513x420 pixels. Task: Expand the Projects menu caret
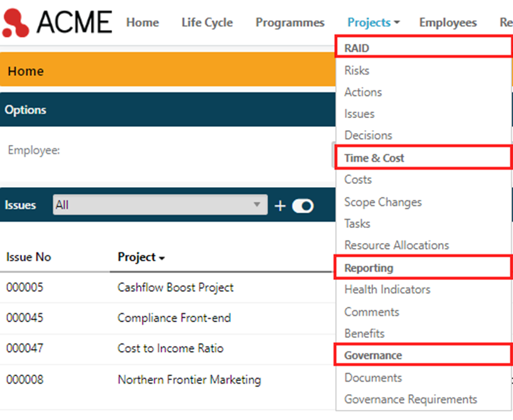(397, 23)
